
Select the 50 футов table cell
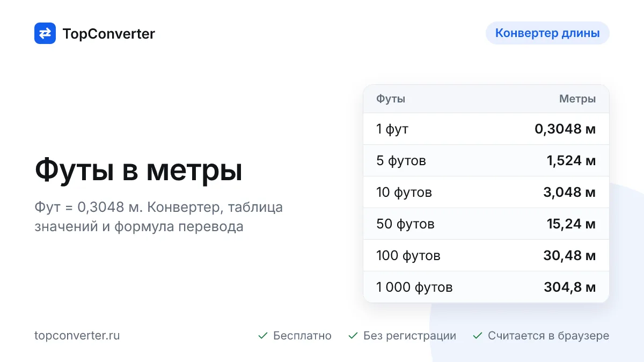coord(405,224)
